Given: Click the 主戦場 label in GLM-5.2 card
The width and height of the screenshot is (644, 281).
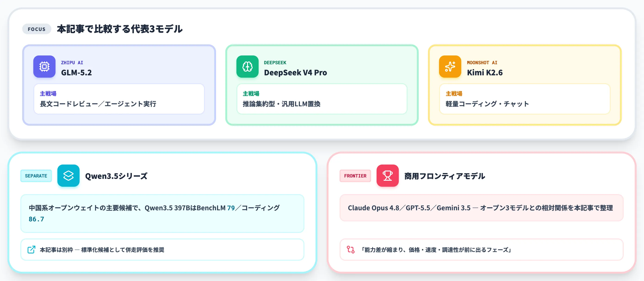Looking at the screenshot, I should coord(48,94).
